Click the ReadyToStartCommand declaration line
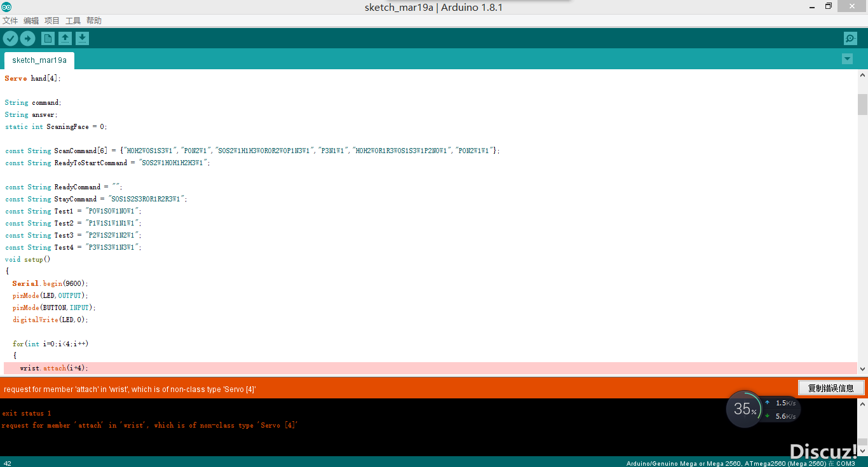Screen dimensions: 868x467 107,163
